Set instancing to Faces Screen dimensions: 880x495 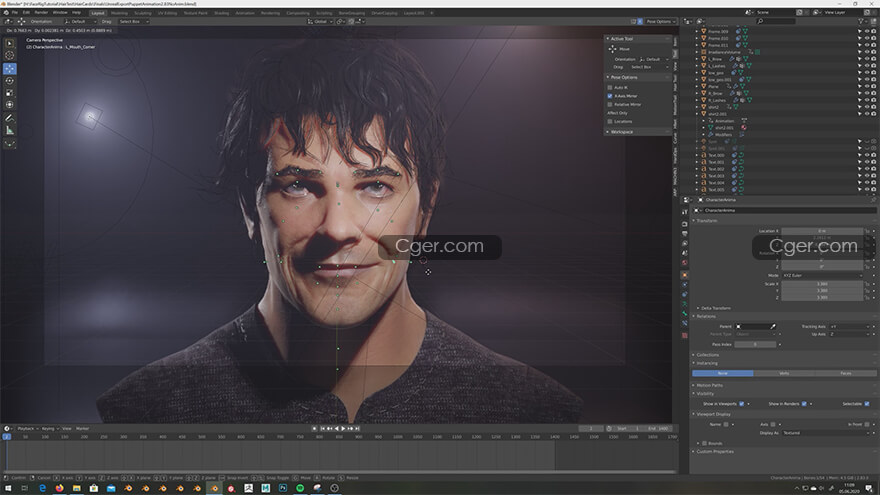[845, 373]
